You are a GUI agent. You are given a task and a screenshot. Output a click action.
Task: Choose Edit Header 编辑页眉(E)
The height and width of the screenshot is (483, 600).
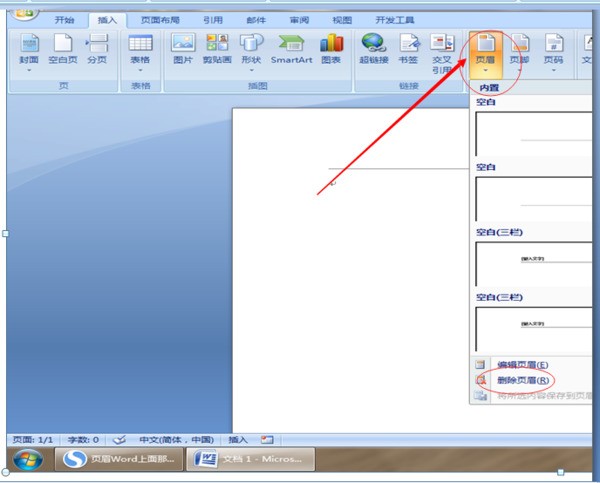point(522,365)
